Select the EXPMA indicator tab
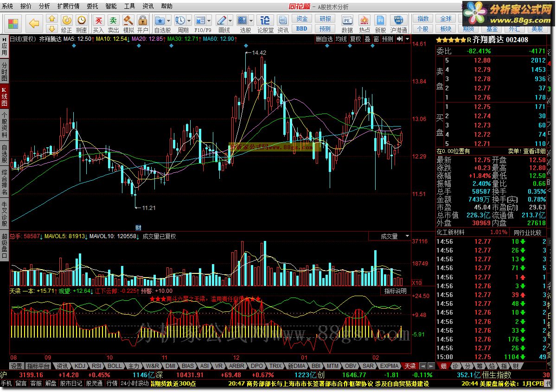 (x=389, y=366)
